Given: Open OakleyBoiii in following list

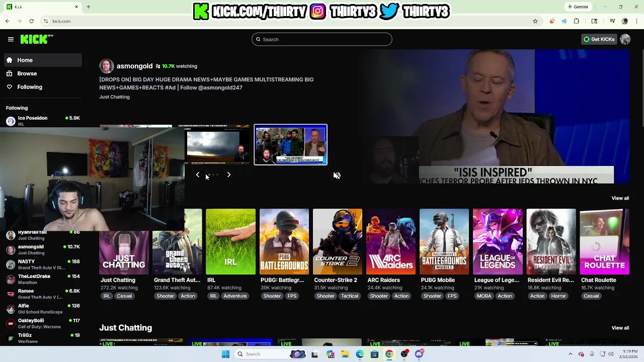Looking at the screenshot, I should (x=43, y=323).
